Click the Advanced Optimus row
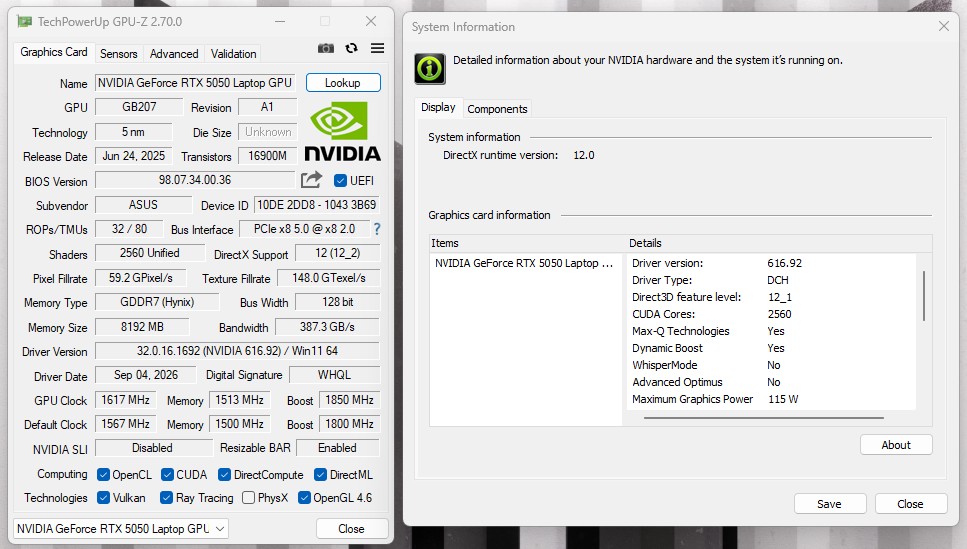This screenshot has height=549, width=967. click(x=771, y=382)
